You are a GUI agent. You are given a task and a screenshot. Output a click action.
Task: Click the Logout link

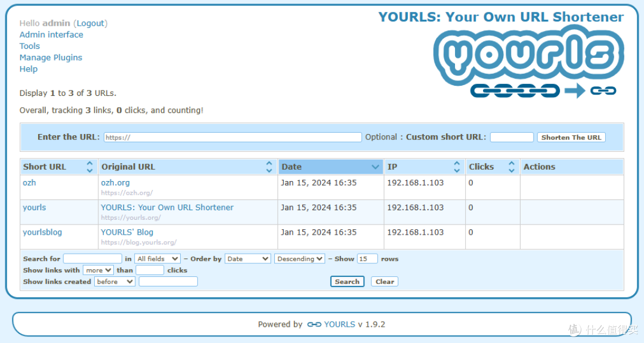[x=91, y=23]
